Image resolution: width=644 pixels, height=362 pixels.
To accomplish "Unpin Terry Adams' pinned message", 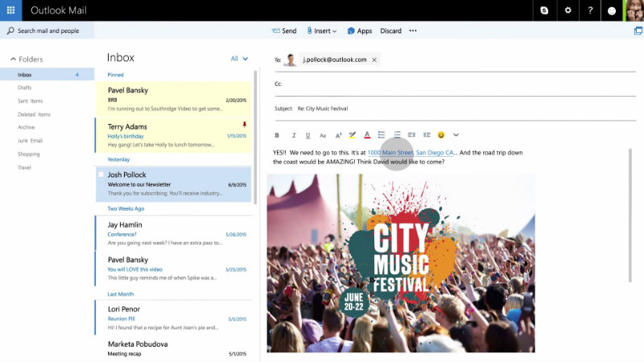I will (245, 125).
